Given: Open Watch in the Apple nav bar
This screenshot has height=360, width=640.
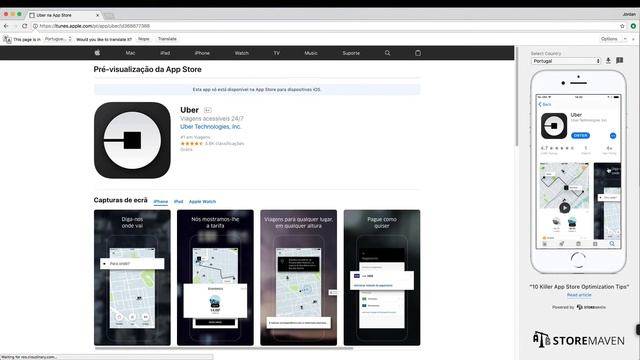Looking at the screenshot, I should click(242, 53).
